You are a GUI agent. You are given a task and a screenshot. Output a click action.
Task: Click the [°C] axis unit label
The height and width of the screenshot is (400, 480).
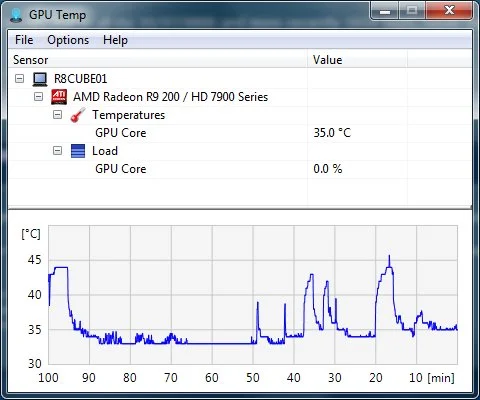pyautogui.click(x=31, y=234)
